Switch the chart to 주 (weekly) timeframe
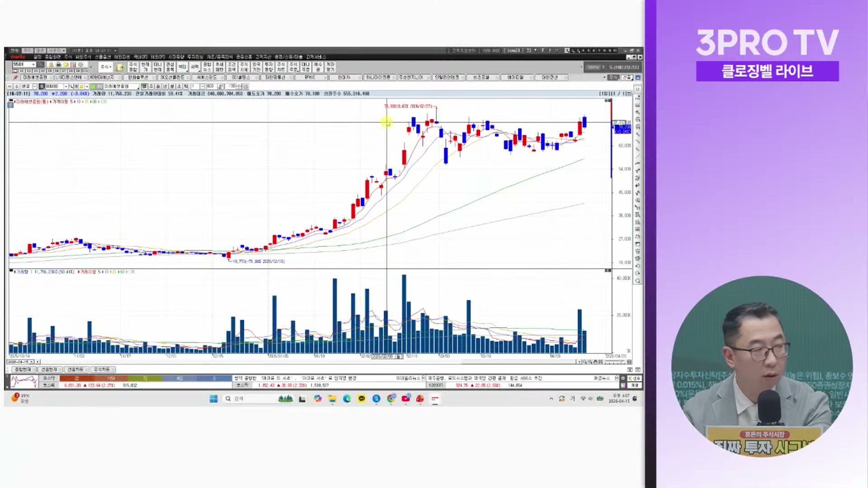868x488 pixels. tap(150, 86)
